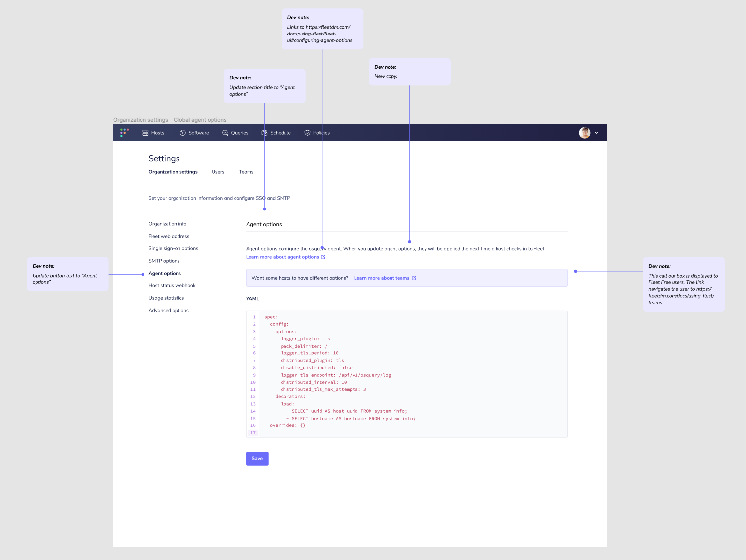Click the Save button
The height and width of the screenshot is (560, 746).
click(x=257, y=458)
